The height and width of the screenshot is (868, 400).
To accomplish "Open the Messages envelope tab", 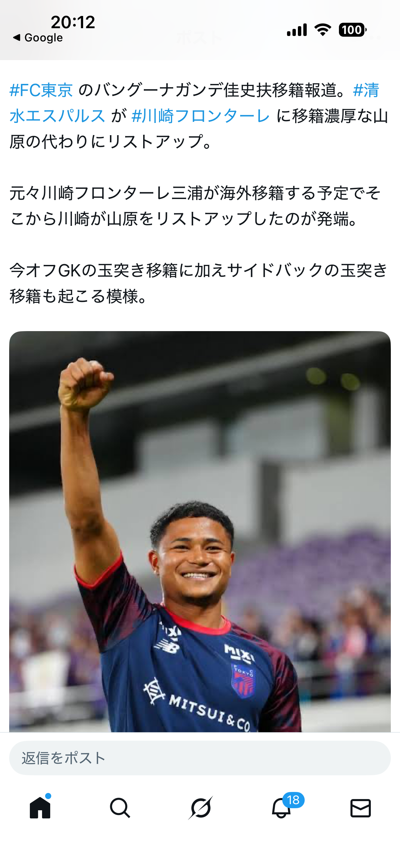I will [360, 808].
